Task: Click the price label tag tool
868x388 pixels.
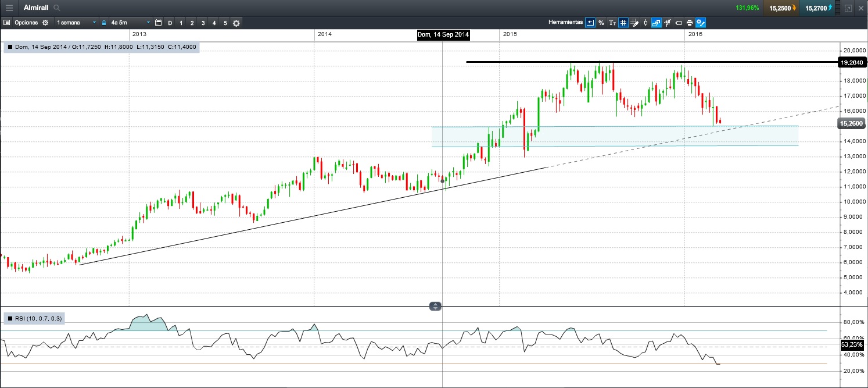Action: coord(678,23)
